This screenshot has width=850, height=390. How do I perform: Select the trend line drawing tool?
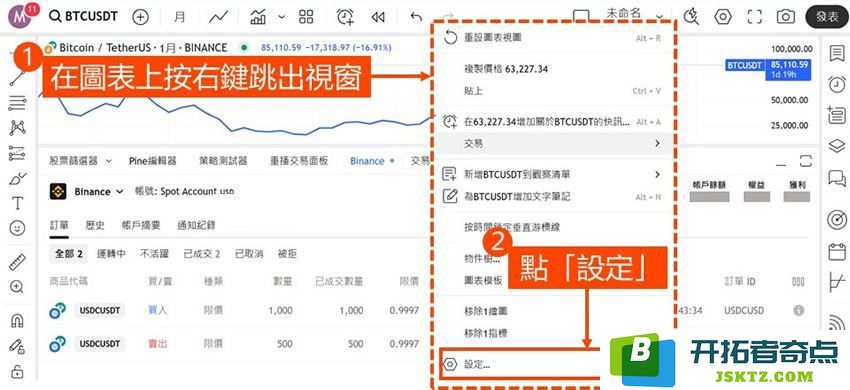pyautogui.click(x=17, y=77)
